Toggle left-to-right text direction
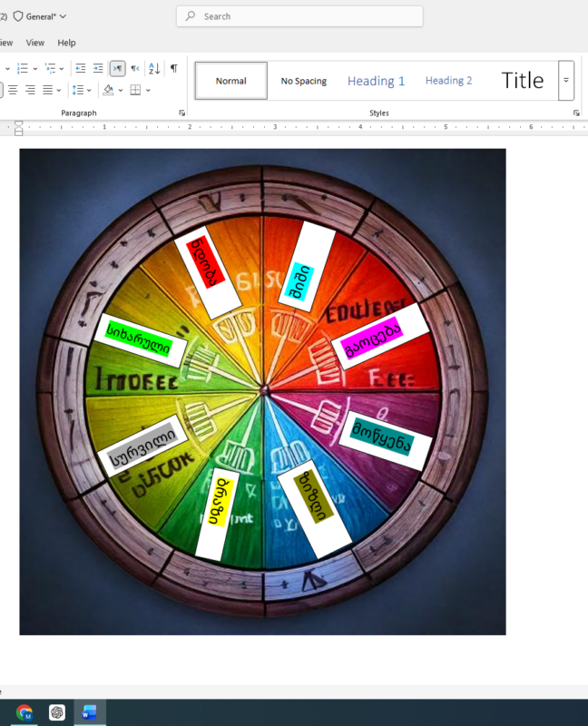Viewport: 588px width, 726px height. (x=118, y=68)
